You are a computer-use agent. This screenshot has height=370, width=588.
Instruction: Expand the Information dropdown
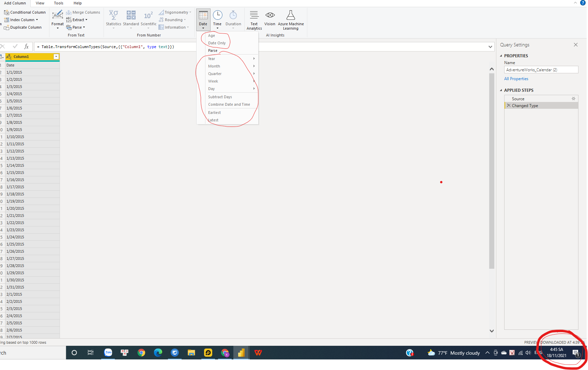click(x=174, y=27)
